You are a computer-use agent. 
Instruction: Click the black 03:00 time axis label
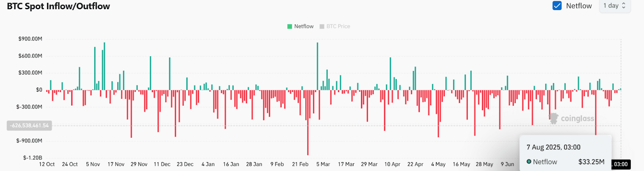point(620,164)
